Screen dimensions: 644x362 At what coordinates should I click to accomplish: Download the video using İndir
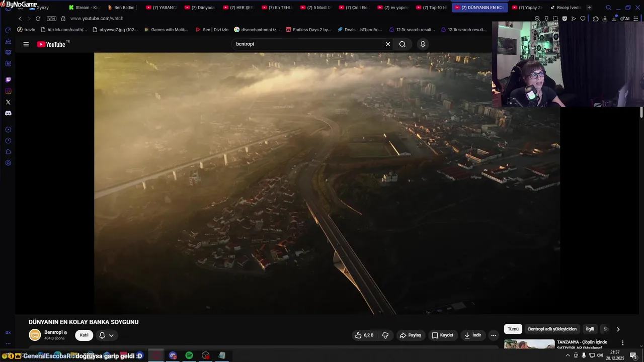coord(472,335)
